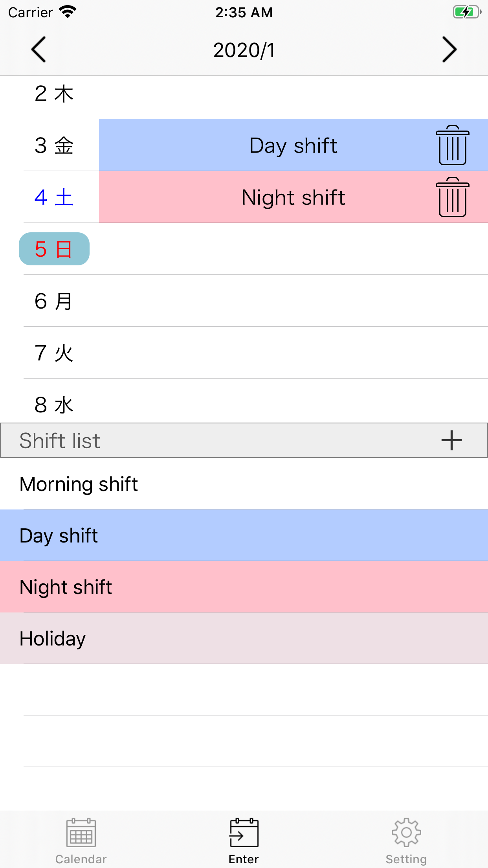488x868 pixels.
Task: Select Holiday from the shift list
Action: click(244, 638)
